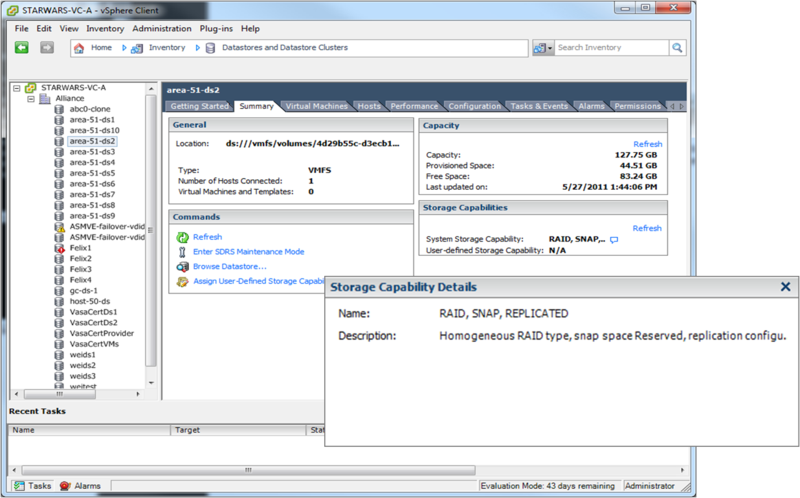Click Refresh link in Storage Capabilities panel
800x498 pixels.
[647, 229]
